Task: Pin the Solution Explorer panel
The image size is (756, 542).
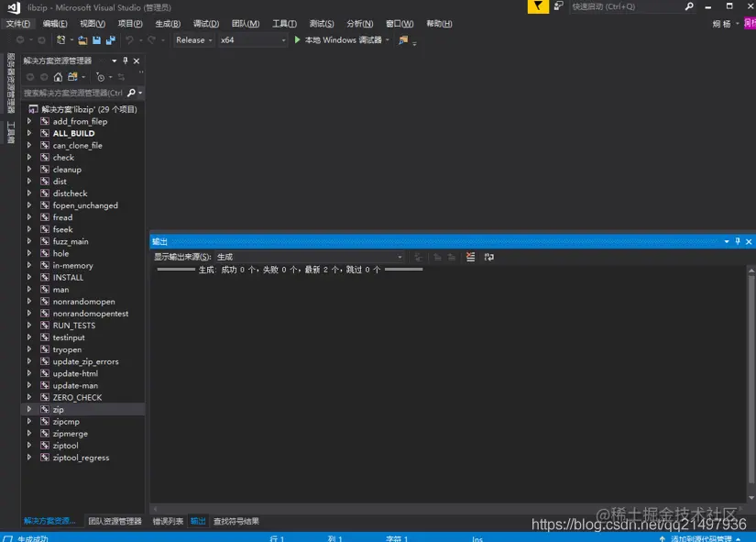Action: point(126,61)
